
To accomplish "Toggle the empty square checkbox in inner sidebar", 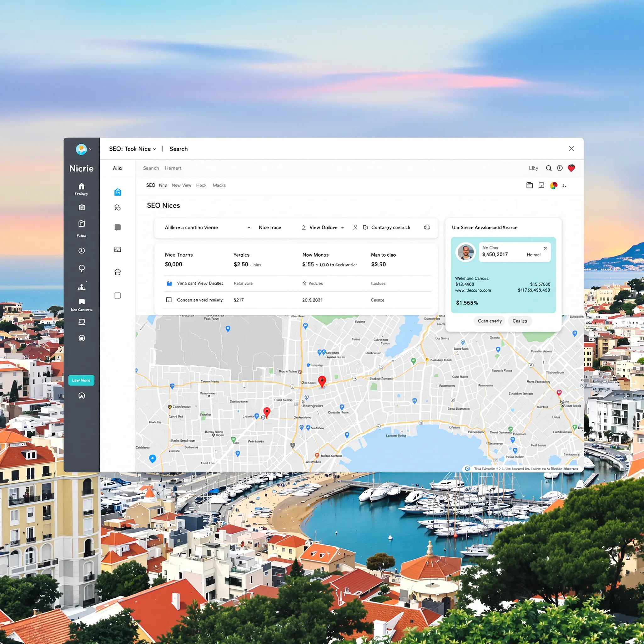I will (118, 296).
